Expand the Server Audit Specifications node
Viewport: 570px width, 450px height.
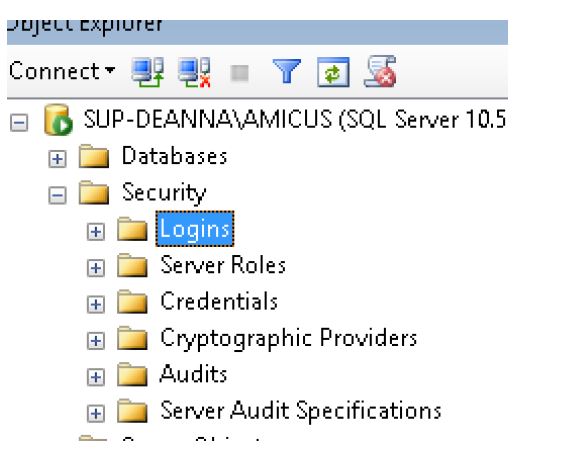pyautogui.click(x=96, y=413)
